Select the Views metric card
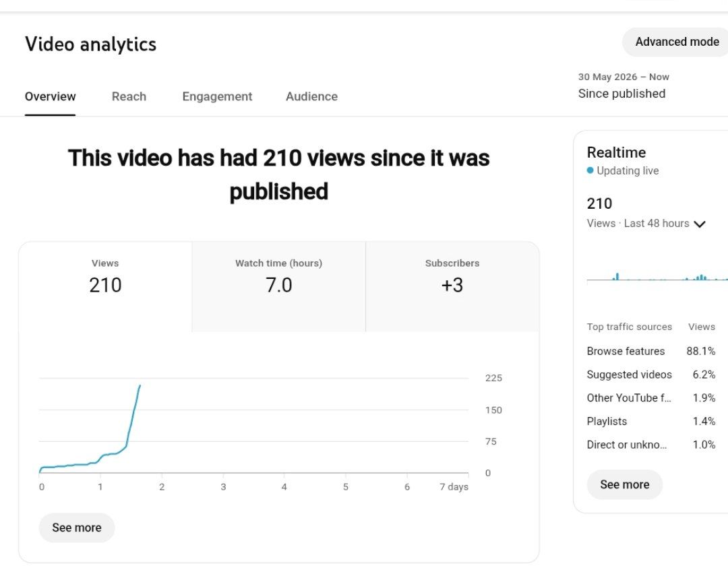 105,286
